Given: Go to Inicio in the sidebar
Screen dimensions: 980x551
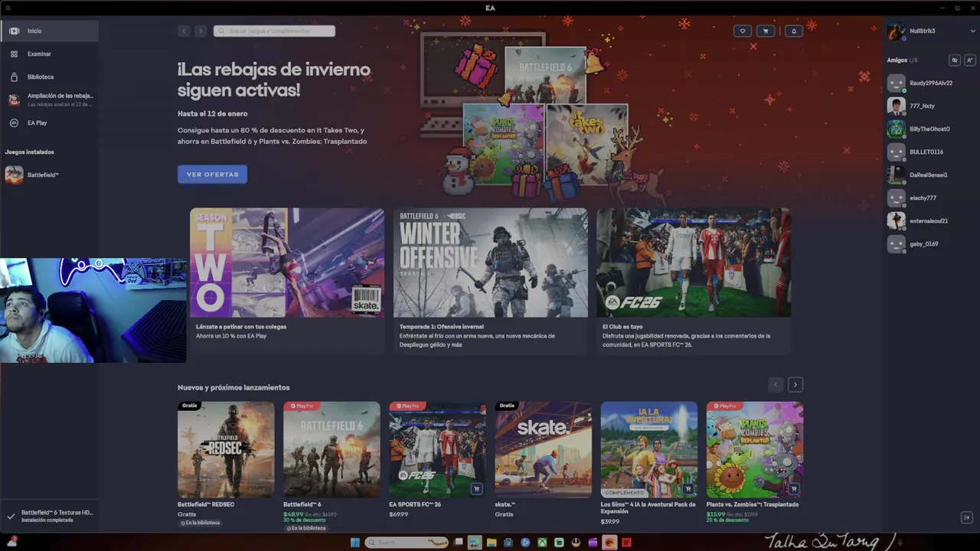Looking at the screenshot, I should 49,31.
